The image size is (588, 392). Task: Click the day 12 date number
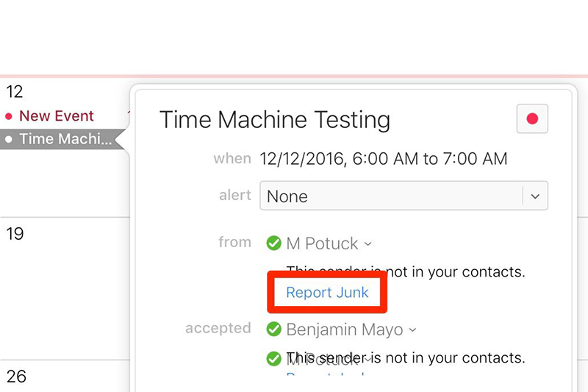point(15,92)
